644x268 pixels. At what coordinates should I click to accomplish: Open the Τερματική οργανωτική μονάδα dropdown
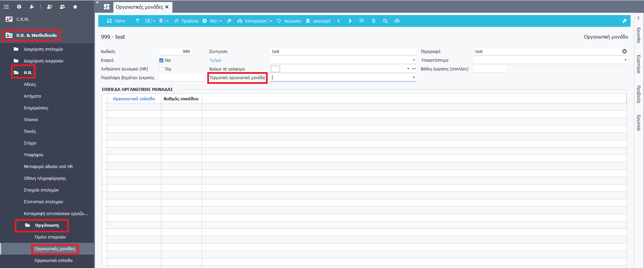tap(414, 77)
